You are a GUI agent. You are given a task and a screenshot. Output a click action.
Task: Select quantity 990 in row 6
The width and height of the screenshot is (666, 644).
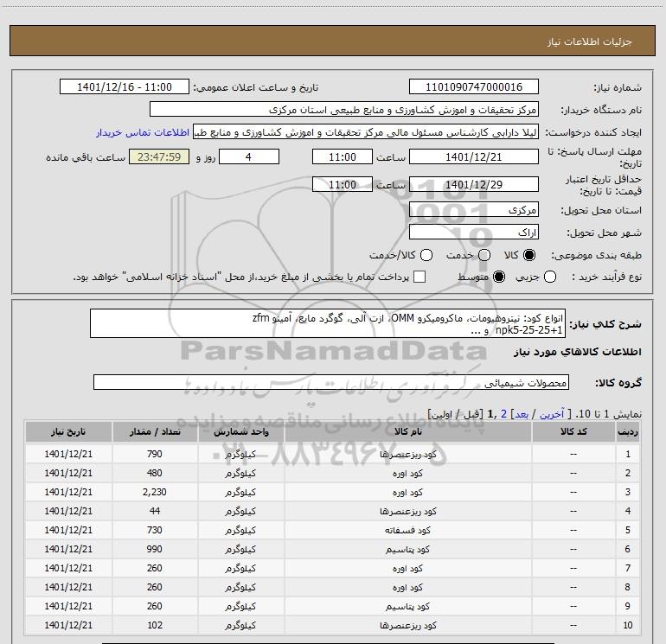[x=155, y=549]
